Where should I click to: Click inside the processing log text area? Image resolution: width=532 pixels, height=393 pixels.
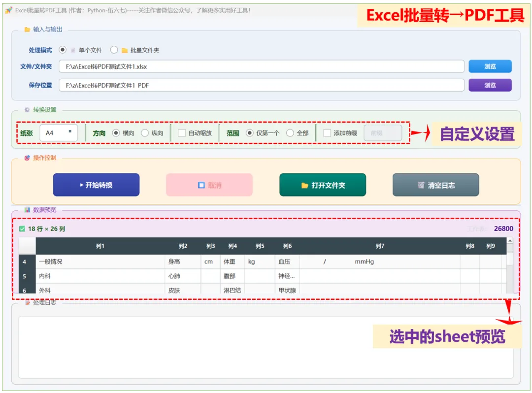click(x=266, y=347)
